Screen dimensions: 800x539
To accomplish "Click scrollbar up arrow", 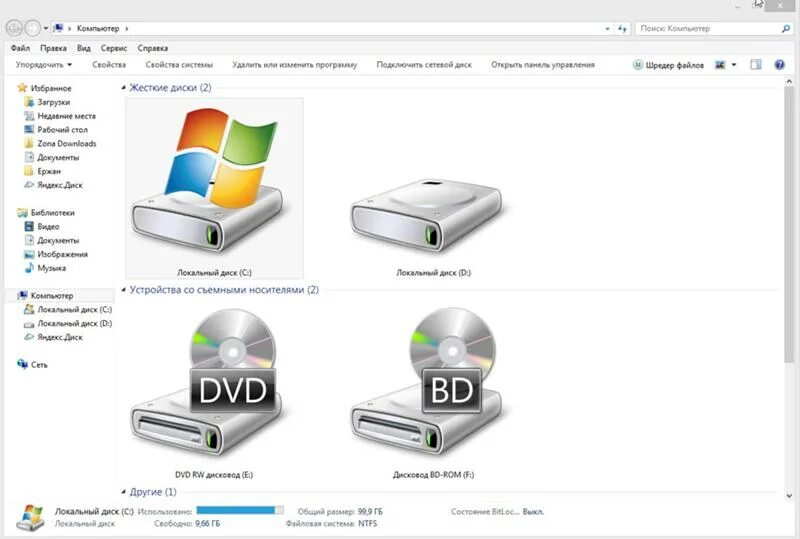I will click(x=789, y=81).
